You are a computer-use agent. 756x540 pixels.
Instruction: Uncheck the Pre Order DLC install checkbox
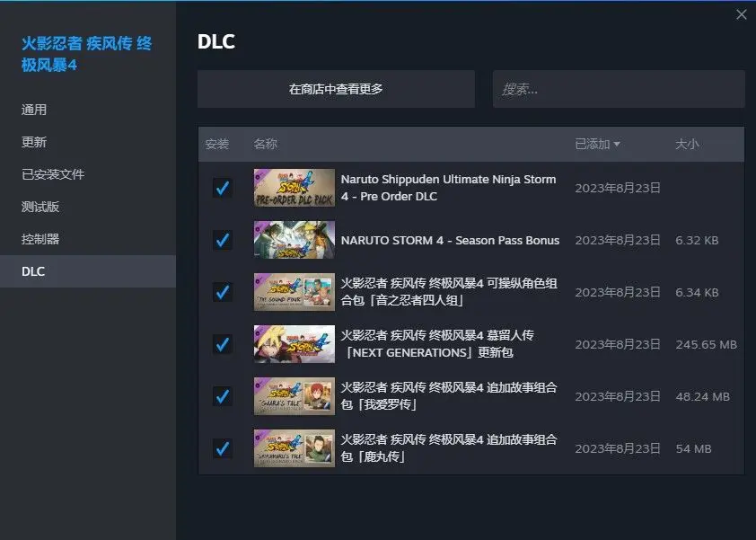tap(223, 188)
